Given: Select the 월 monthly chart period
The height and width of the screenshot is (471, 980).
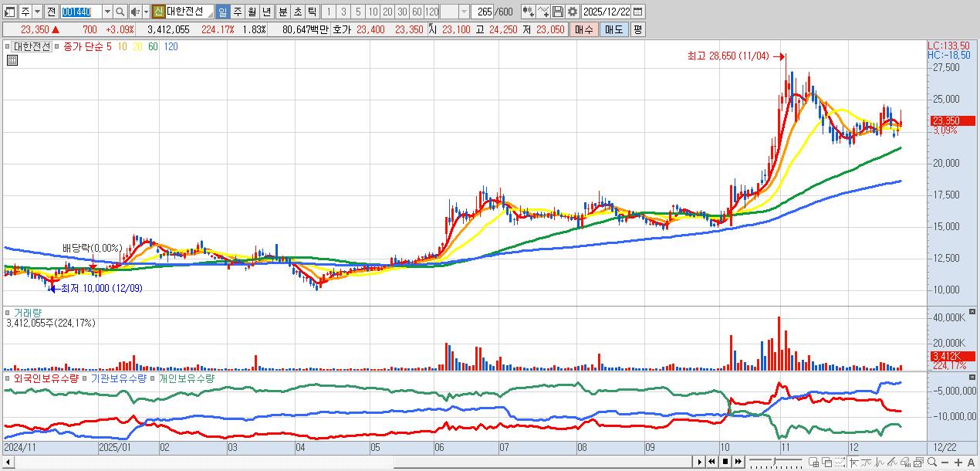Looking at the screenshot, I should [252, 12].
